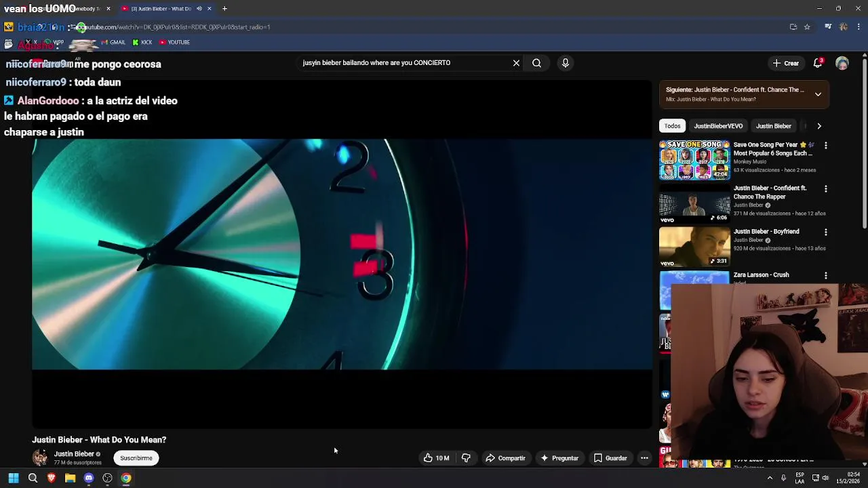Open Justin Bieber channel avatar
Viewport: 868px width, 488px height.
coord(40,458)
